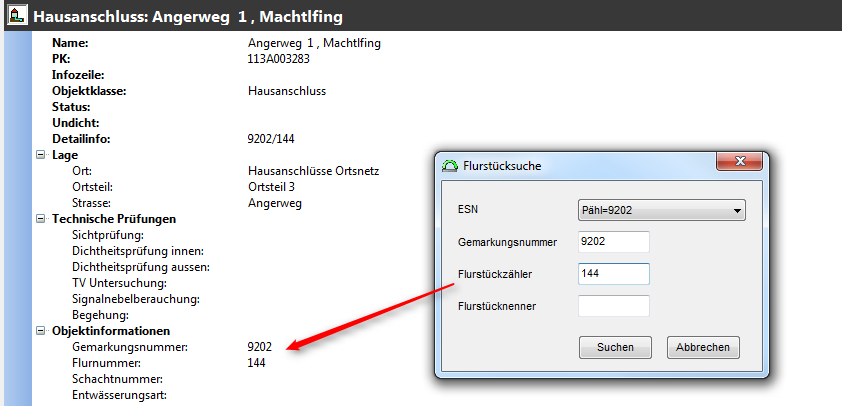
Task: Select the Status row label
Action: 71,107
